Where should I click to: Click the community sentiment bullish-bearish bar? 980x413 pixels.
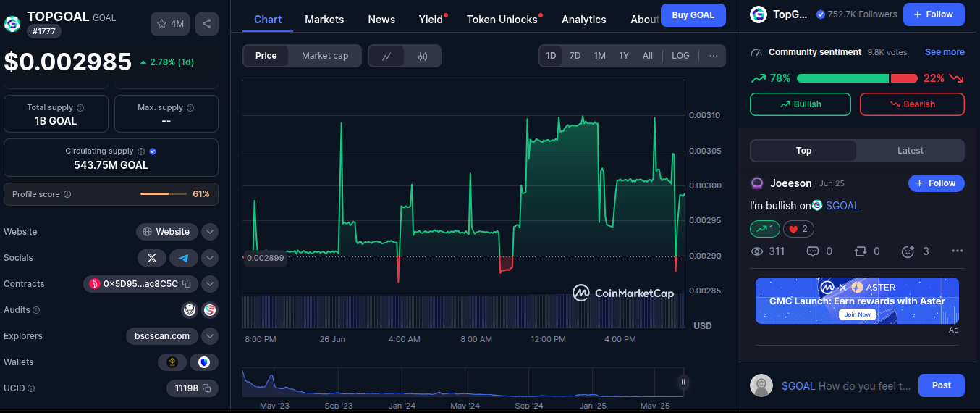(x=857, y=78)
